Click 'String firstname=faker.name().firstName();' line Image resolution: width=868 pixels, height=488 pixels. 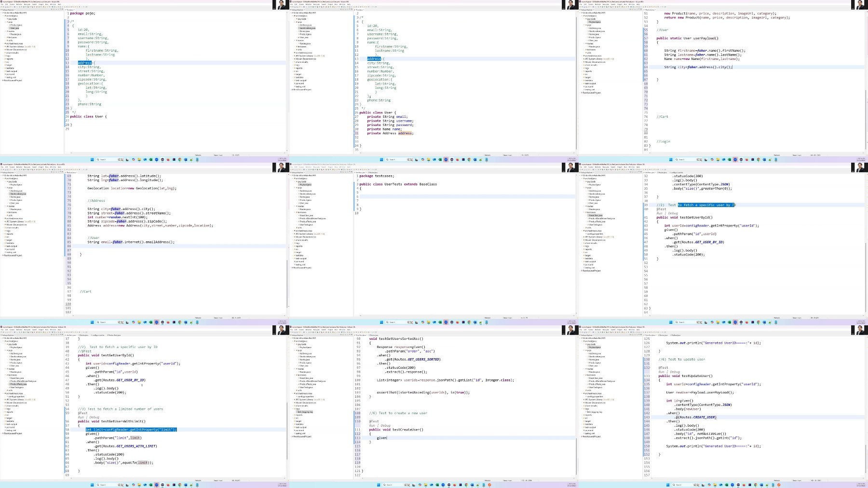(705, 51)
